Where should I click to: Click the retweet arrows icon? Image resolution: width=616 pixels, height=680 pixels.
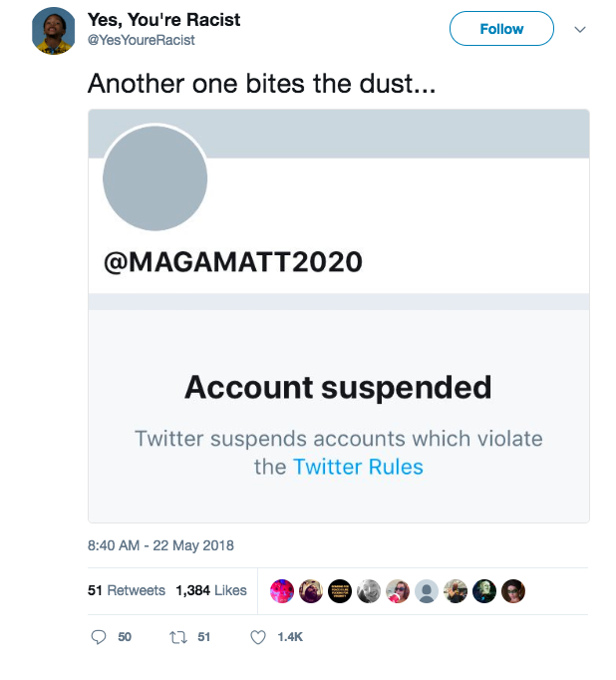click(x=176, y=637)
